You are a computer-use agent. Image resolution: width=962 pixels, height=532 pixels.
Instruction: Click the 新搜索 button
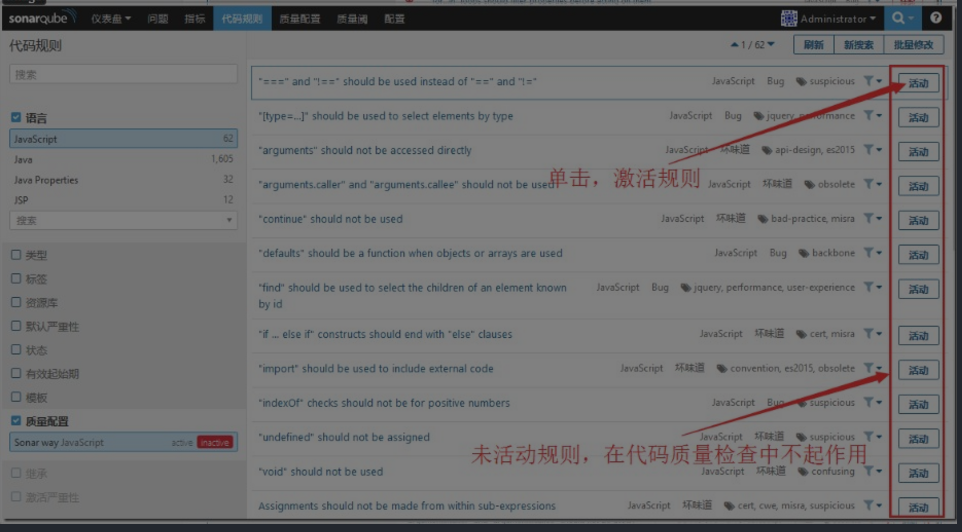[858, 45]
